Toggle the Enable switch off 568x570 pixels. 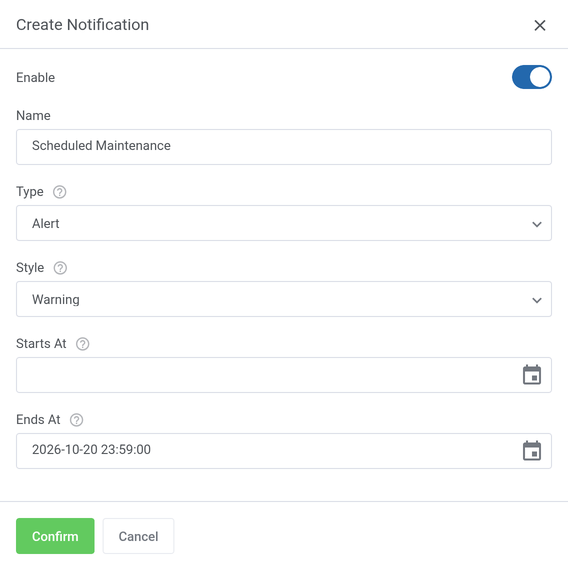(x=532, y=77)
